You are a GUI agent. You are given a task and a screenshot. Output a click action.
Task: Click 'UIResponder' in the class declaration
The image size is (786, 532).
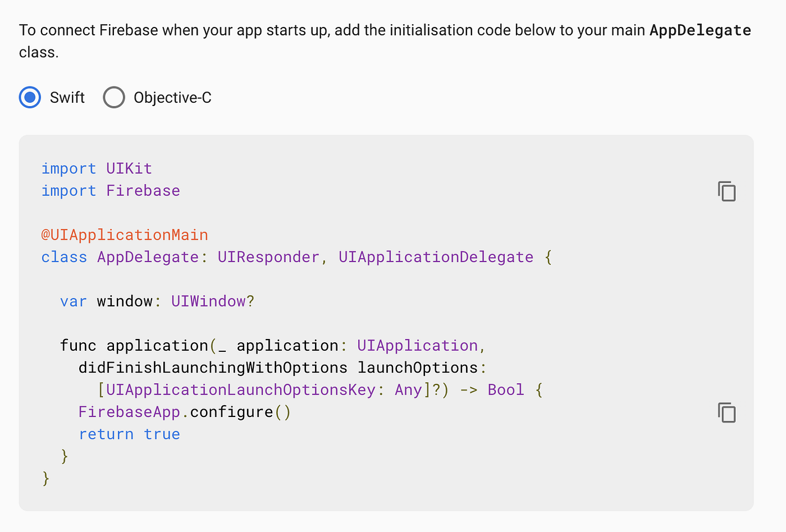tap(268, 257)
